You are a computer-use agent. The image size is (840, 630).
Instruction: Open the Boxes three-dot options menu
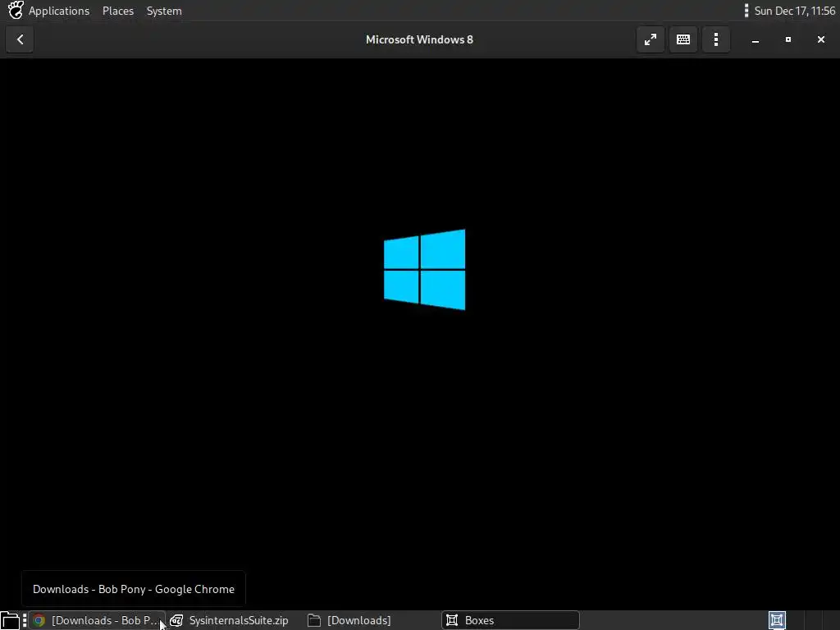click(x=715, y=39)
